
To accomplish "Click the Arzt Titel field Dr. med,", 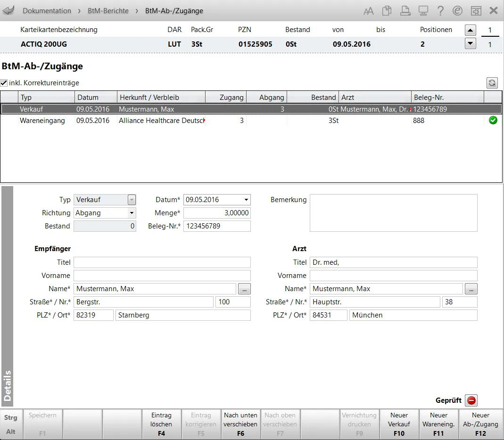I will 393,262.
